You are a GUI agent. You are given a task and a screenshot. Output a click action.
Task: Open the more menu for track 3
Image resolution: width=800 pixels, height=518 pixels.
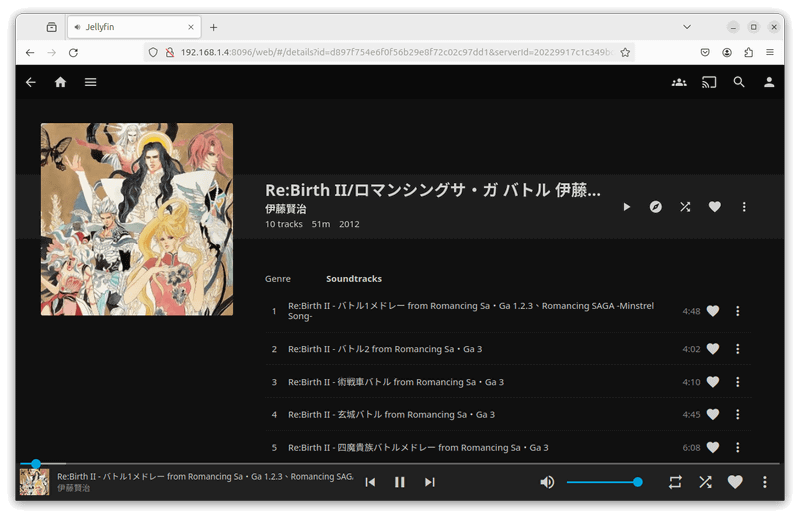click(x=737, y=382)
